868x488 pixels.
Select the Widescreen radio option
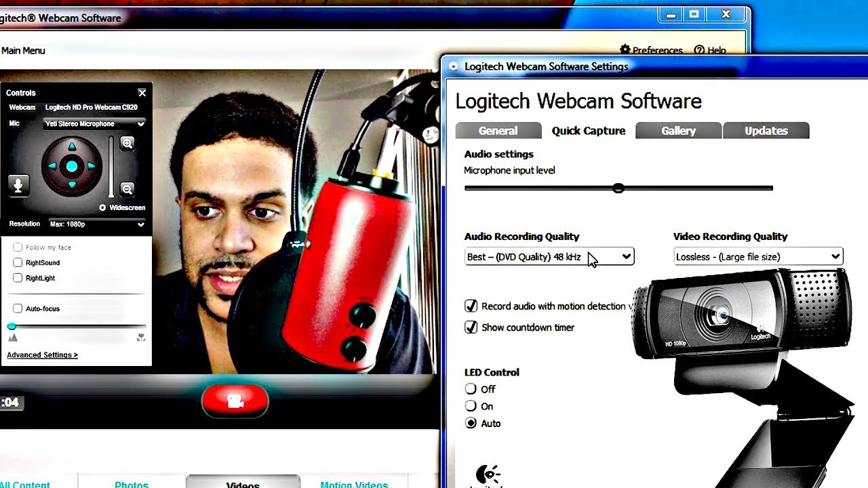102,207
